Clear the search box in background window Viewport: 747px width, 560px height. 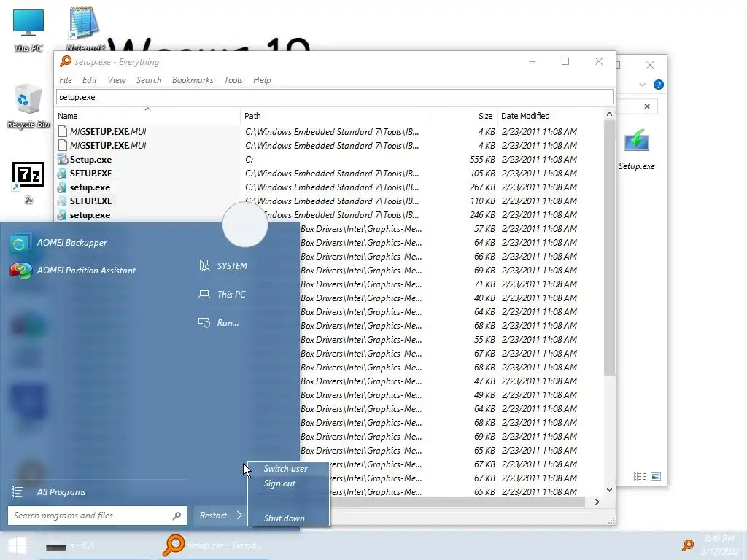click(647, 106)
